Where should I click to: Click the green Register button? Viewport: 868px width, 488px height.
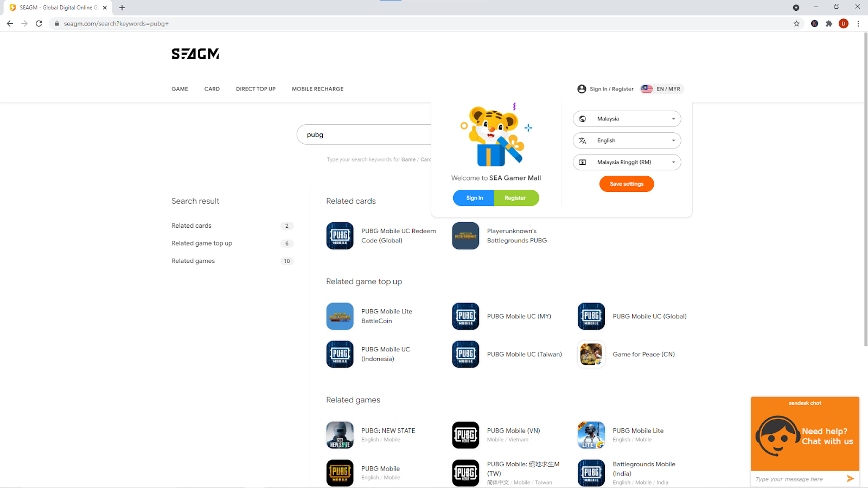[516, 198]
